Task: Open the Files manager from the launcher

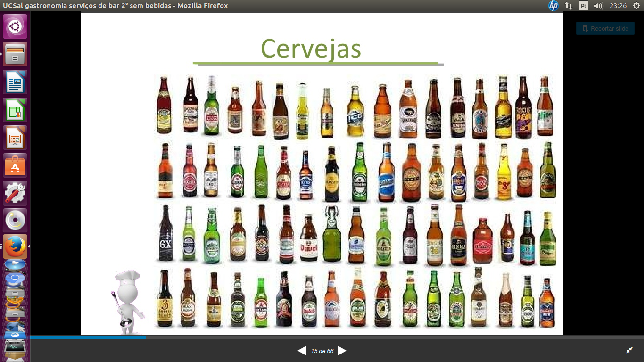Action: click(15, 54)
